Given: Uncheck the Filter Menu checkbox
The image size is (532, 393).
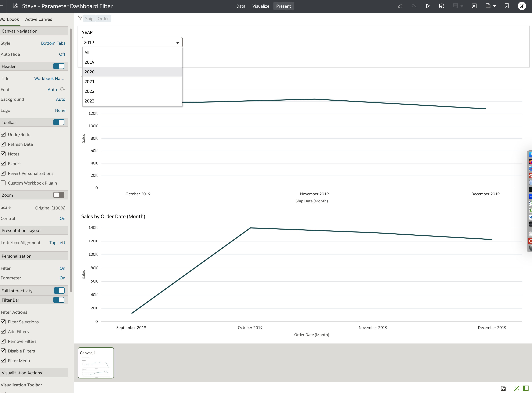Looking at the screenshot, I should tap(3, 360).
